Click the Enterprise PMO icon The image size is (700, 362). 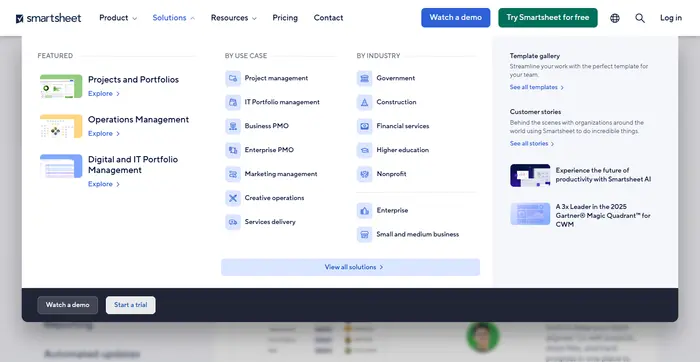(x=233, y=150)
